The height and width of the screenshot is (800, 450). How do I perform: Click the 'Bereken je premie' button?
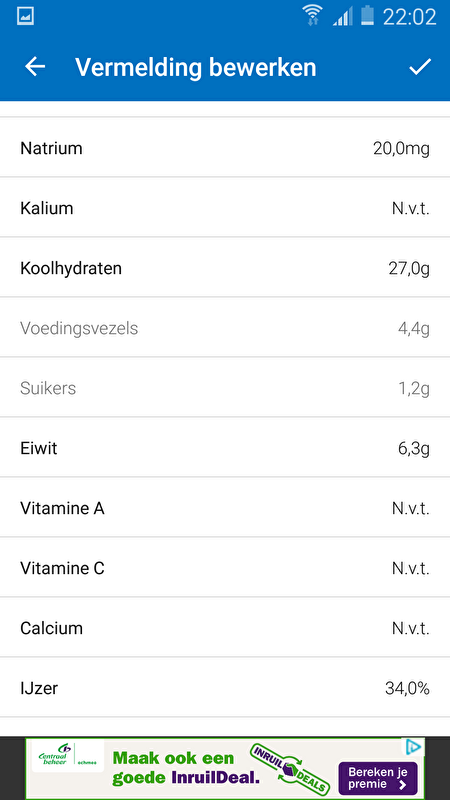[378, 779]
